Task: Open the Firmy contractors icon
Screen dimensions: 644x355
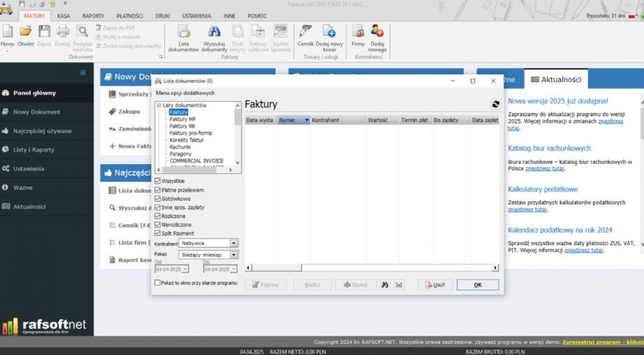Action: click(x=358, y=31)
